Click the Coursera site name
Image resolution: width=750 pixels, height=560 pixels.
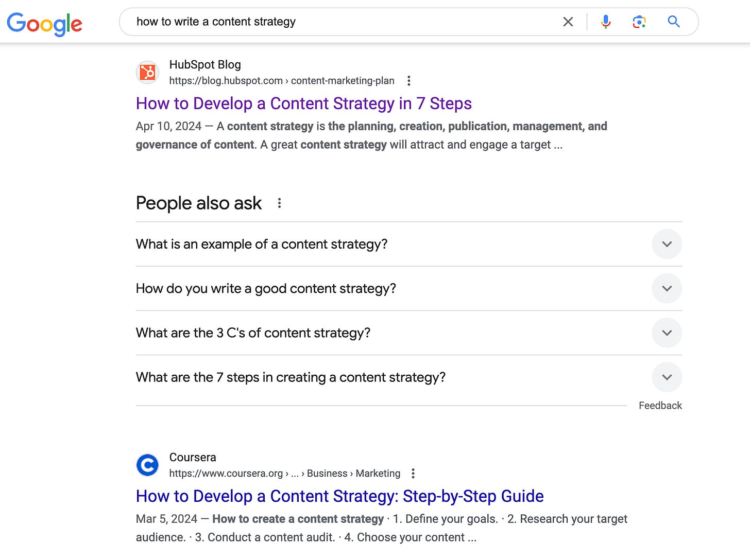pyautogui.click(x=193, y=457)
